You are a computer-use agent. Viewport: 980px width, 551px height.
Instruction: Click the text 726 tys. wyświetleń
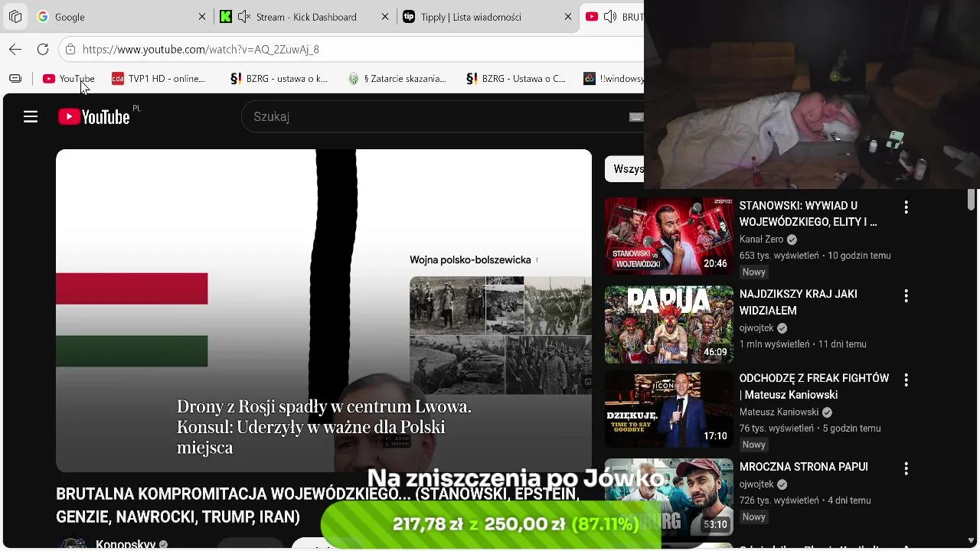coord(779,500)
